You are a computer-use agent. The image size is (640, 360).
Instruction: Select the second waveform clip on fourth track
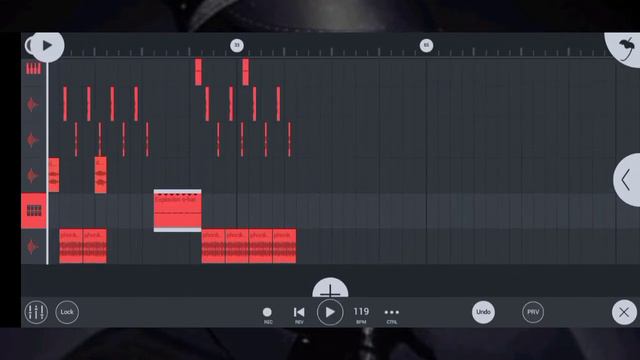(101, 175)
